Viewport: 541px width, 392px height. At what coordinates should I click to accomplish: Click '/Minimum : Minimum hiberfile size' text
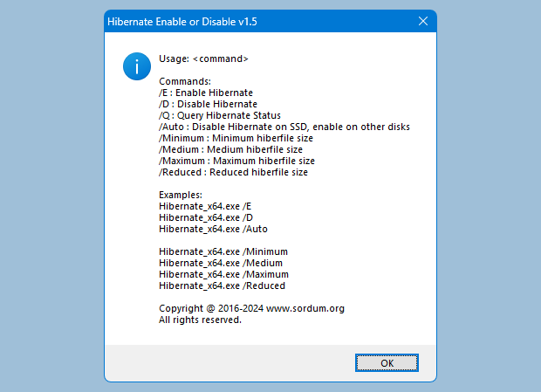(x=236, y=138)
